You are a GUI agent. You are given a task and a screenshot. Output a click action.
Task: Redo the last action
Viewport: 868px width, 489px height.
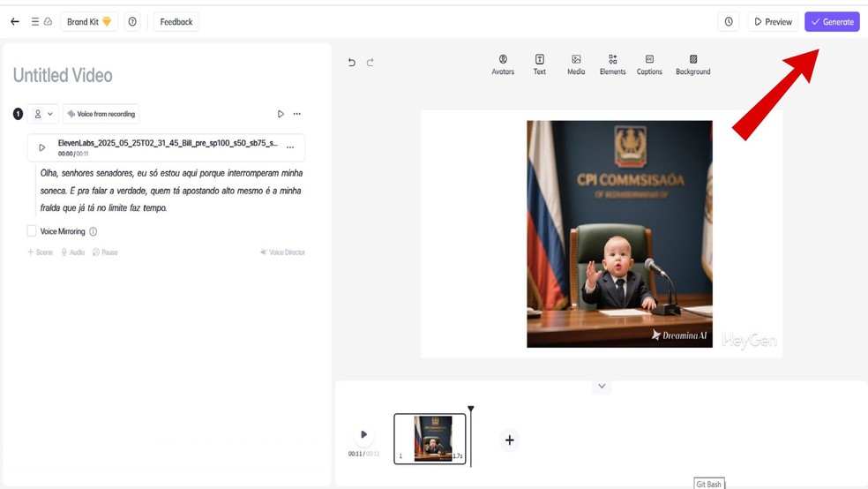[370, 63]
